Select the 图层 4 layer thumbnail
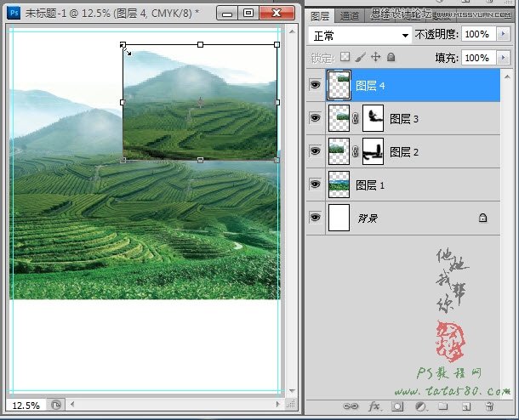 tap(339, 85)
